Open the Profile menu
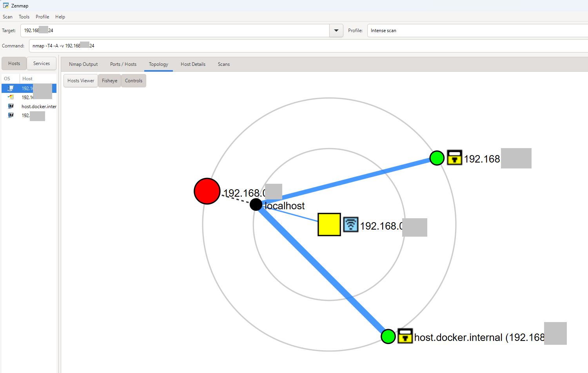Viewport: 588px width, 373px height. (x=42, y=17)
